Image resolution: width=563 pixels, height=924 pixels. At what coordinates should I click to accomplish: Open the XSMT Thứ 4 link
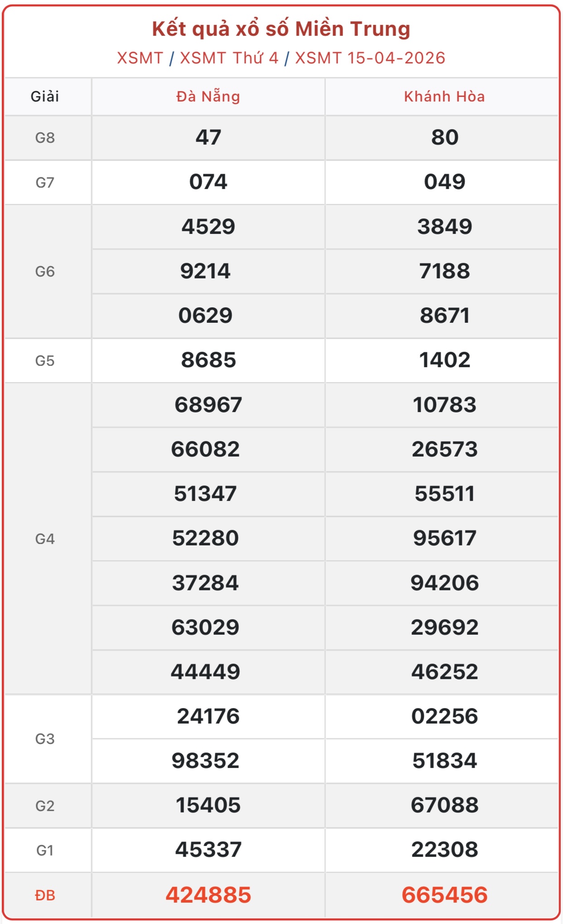pos(229,58)
